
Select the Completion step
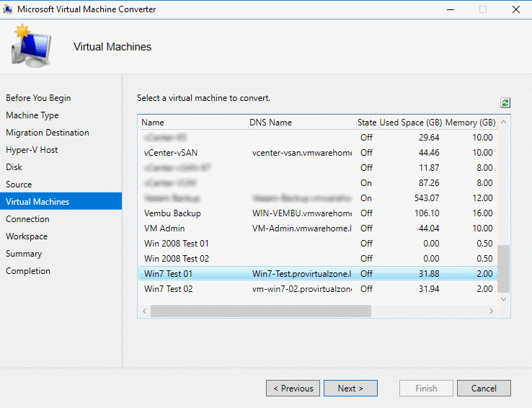(x=28, y=271)
